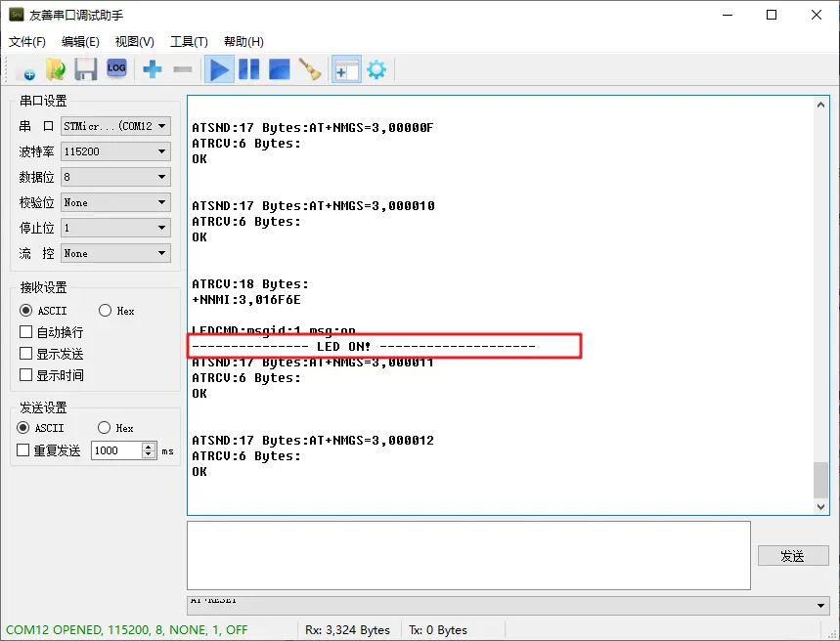Image resolution: width=840 pixels, height=641 pixels.
Task: Click inside the send text input area
Action: [x=468, y=555]
